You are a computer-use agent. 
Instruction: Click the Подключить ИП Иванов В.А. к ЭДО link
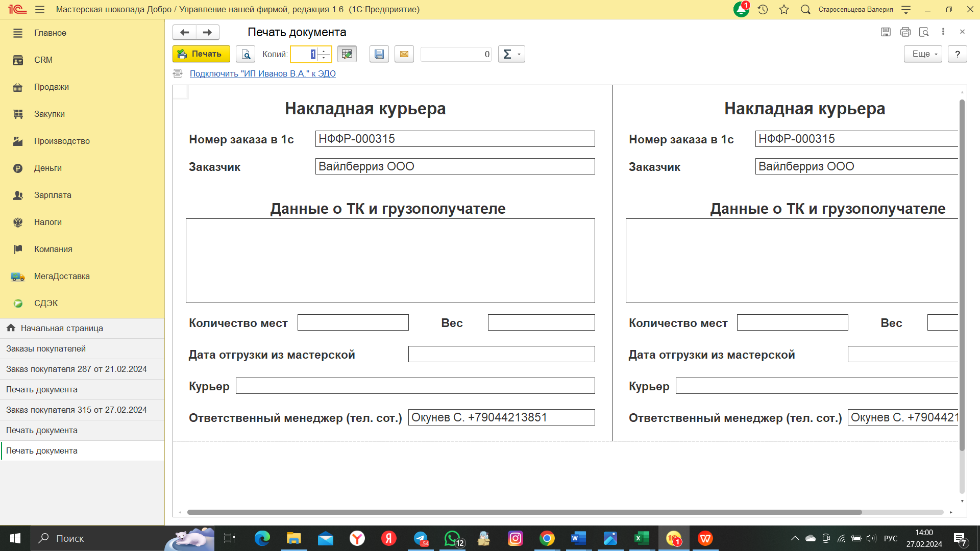[262, 73]
